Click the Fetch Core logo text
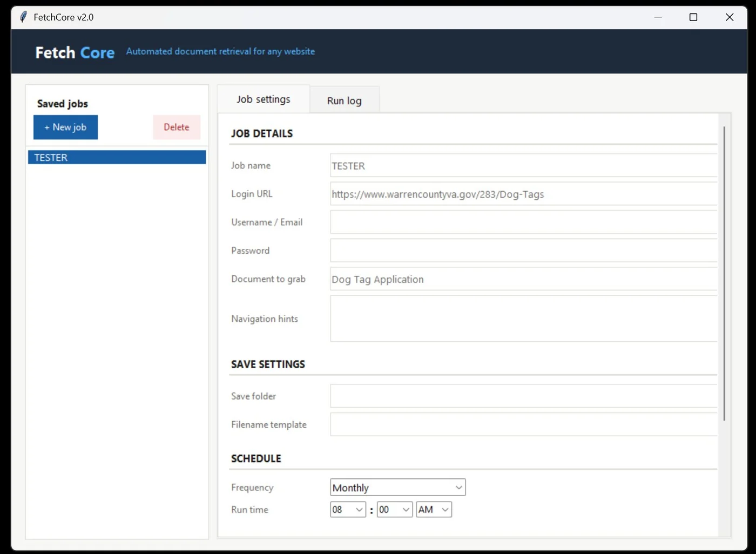This screenshot has width=756, height=554. tap(75, 52)
